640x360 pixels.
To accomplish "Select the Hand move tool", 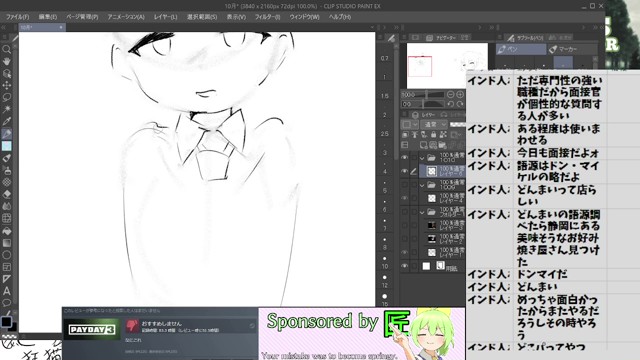I will 7,62.
